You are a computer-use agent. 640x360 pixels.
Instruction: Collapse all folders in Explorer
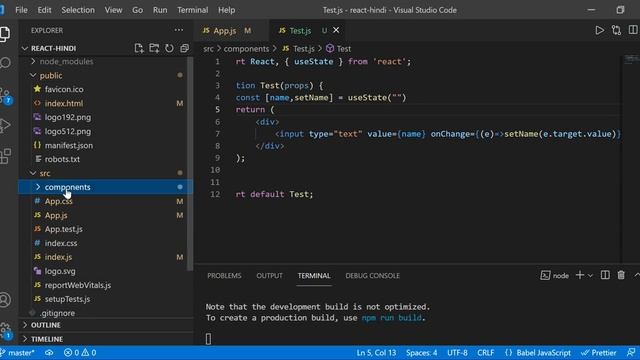coord(184,48)
